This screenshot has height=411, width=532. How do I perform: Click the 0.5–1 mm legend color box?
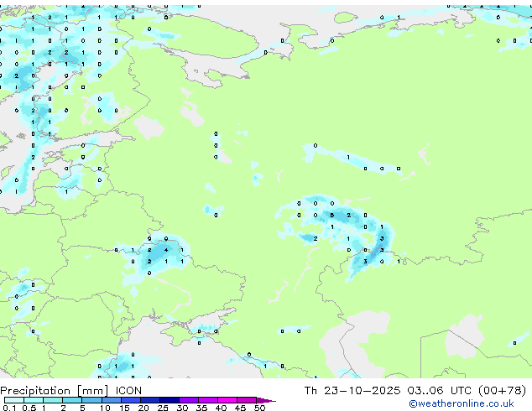click(x=34, y=400)
